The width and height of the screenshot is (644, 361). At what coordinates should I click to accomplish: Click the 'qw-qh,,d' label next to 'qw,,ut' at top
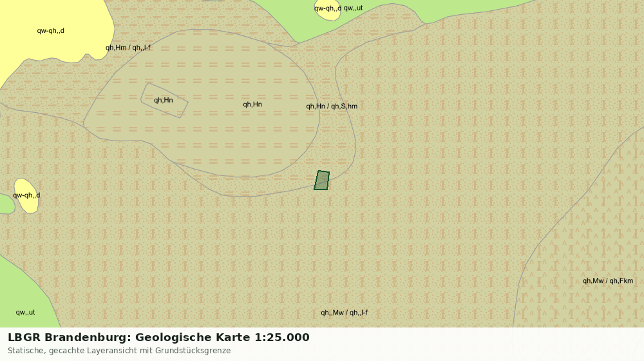tap(328, 8)
